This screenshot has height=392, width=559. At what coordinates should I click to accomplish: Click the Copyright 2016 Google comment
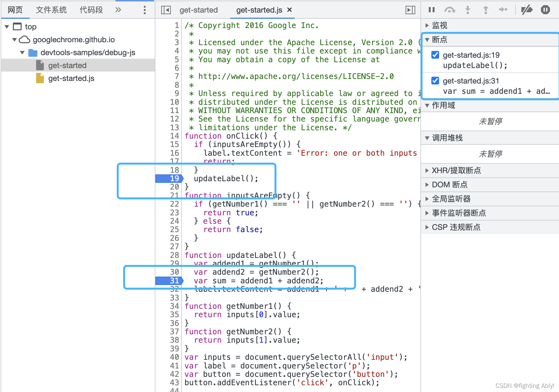tap(252, 25)
